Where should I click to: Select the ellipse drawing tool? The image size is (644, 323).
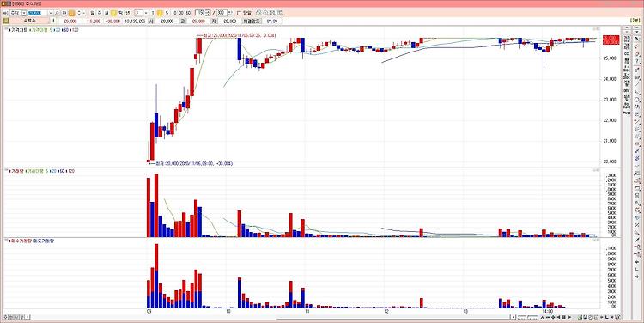click(637, 100)
